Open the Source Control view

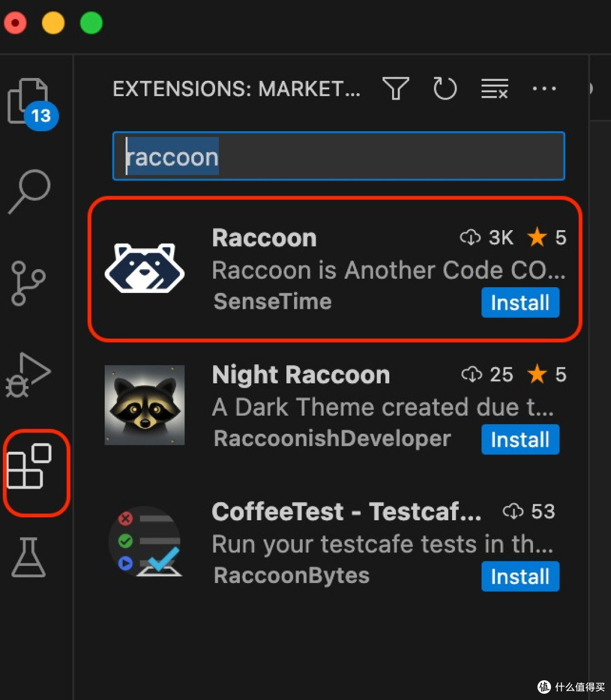pyautogui.click(x=28, y=283)
